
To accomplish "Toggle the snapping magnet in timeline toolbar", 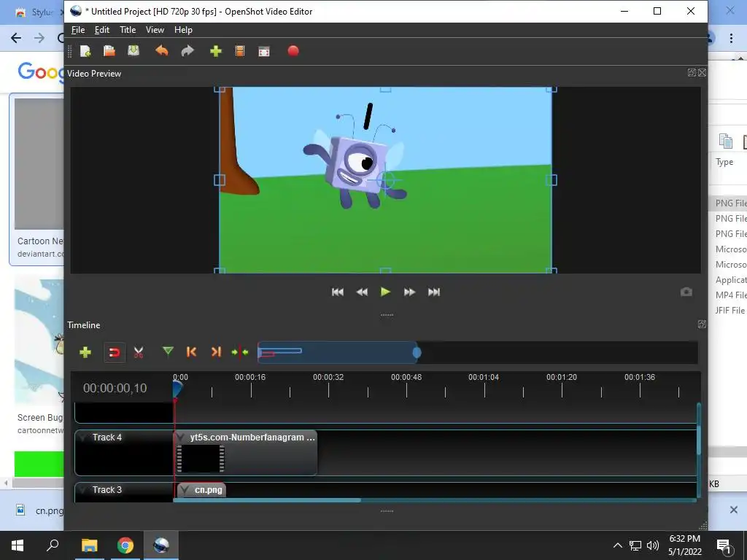I will point(115,352).
